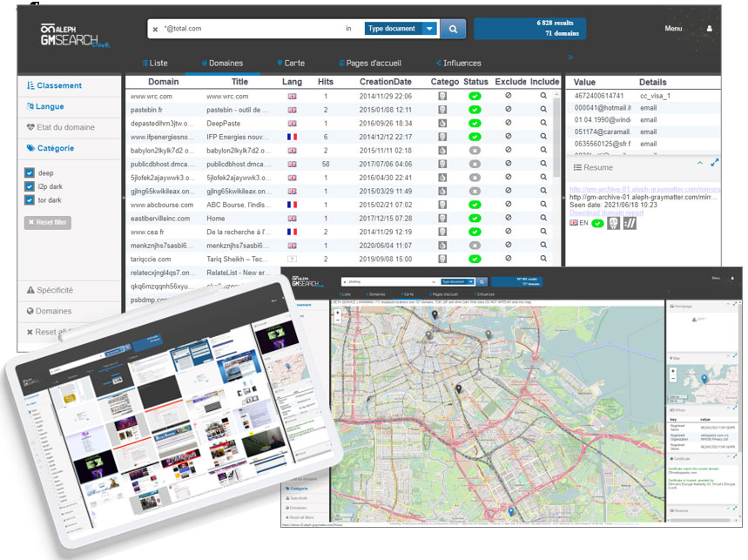The width and height of the screenshot is (748, 560).
Task: Click the search query input field
Action: pyautogui.click(x=251, y=29)
